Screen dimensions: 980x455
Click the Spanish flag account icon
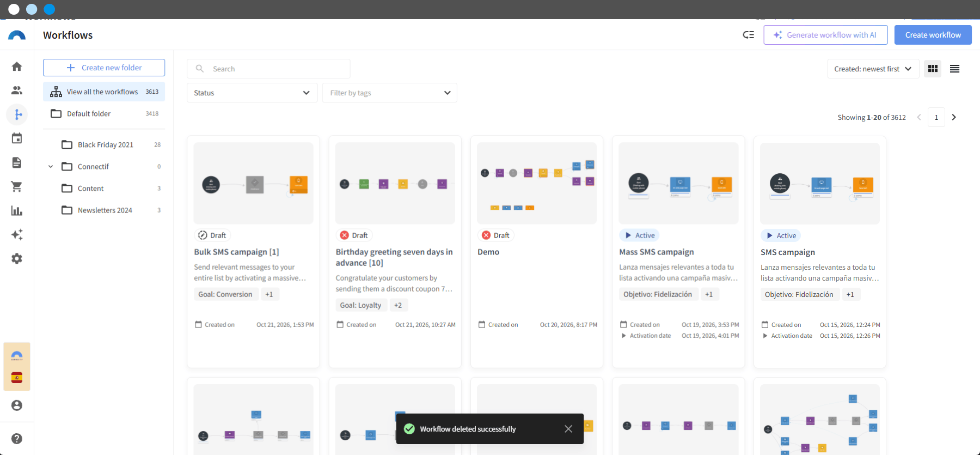[17, 378]
